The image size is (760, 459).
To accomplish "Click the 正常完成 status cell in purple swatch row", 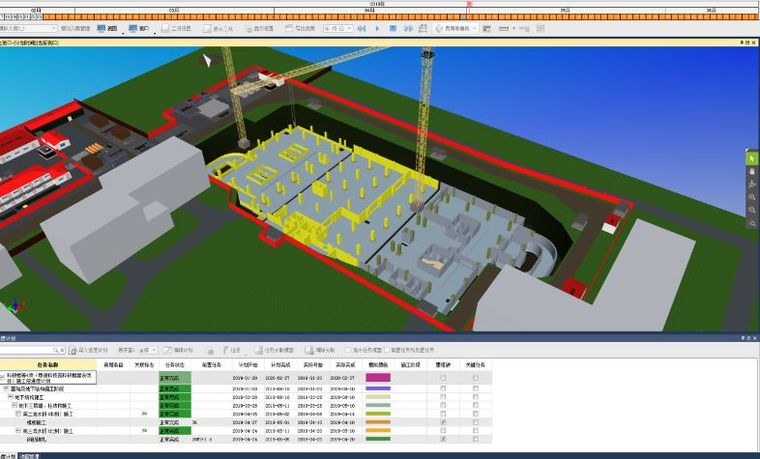I will [175, 389].
